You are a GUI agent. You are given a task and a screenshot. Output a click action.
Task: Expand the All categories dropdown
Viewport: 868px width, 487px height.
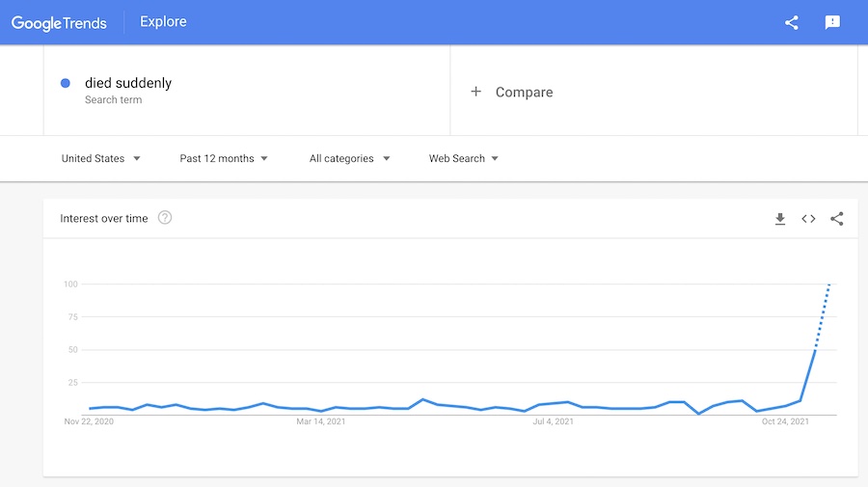point(349,159)
